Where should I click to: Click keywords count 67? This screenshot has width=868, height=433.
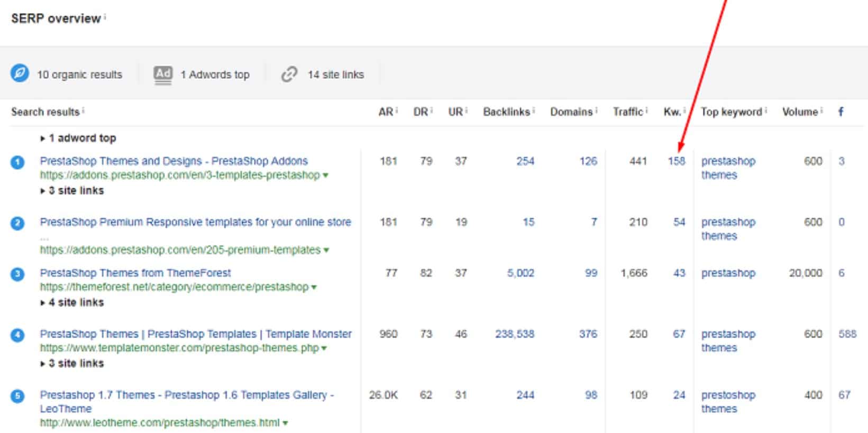(x=679, y=334)
